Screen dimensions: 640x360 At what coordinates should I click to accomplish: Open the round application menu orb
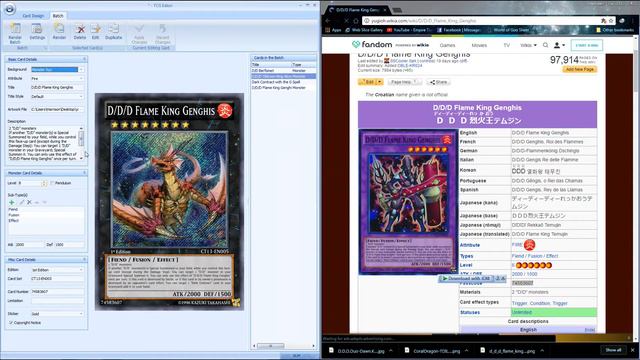coord(10,8)
